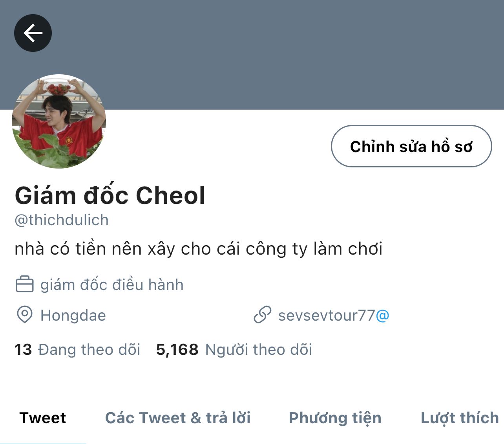Click the @thichdulich username handle
The height and width of the screenshot is (444, 504).
point(62,220)
